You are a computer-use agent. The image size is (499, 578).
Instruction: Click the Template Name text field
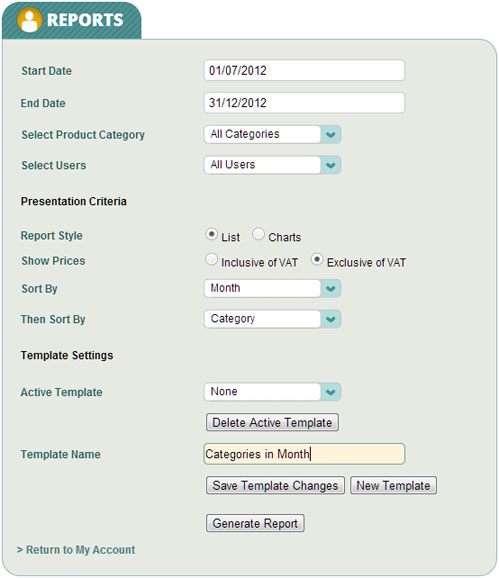[x=304, y=454]
